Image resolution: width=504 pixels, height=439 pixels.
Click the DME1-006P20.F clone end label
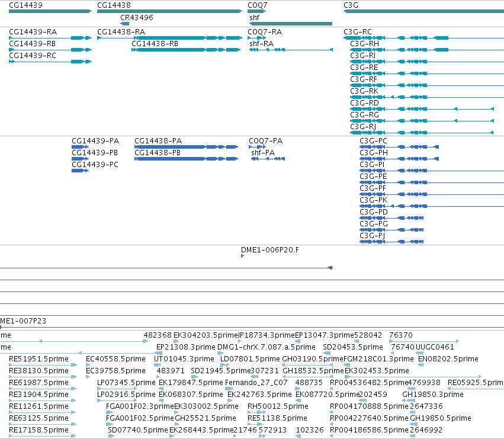[x=270, y=250]
